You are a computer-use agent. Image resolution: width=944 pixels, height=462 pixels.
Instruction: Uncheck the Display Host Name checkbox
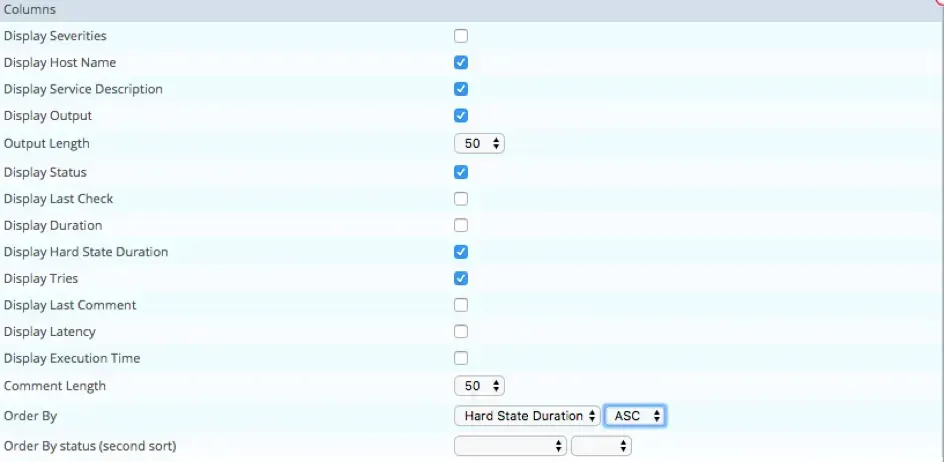[x=461, y=63]
